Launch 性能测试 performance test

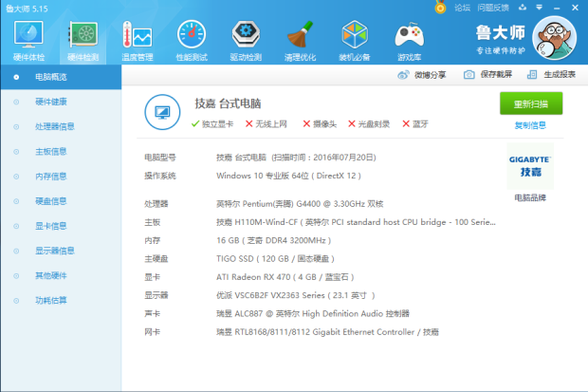coord(192,41)
